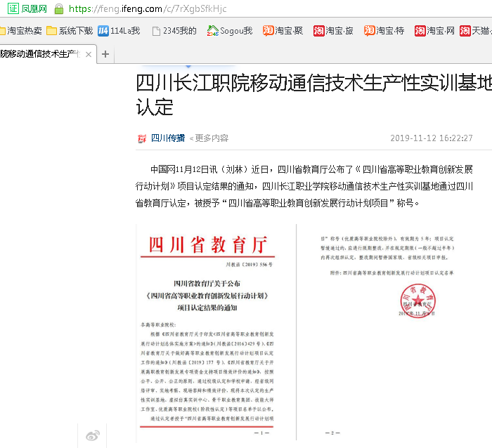Click the publish time 2019-11-12 16:22:27
Image resolution: width=492 pixels, height=448 pixels.
(432, 138)
